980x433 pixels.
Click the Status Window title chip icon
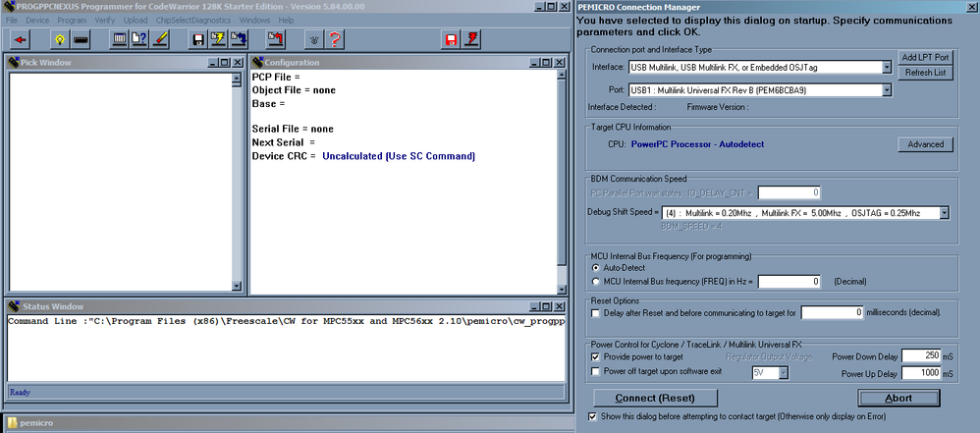pos(14,306)
